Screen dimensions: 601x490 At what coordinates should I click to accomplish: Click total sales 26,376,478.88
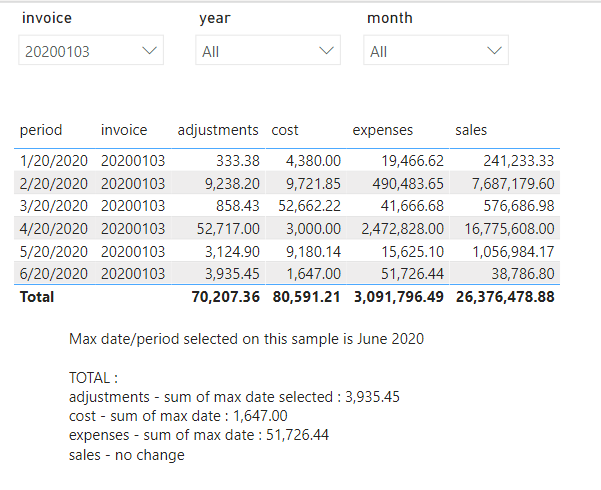point(505,297)
